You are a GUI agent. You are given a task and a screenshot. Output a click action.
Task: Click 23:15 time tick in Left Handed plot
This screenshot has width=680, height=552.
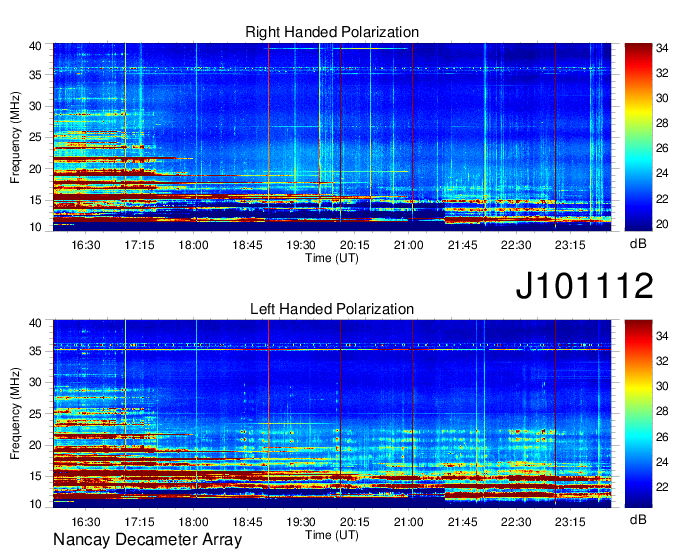(x=570, y=522)
